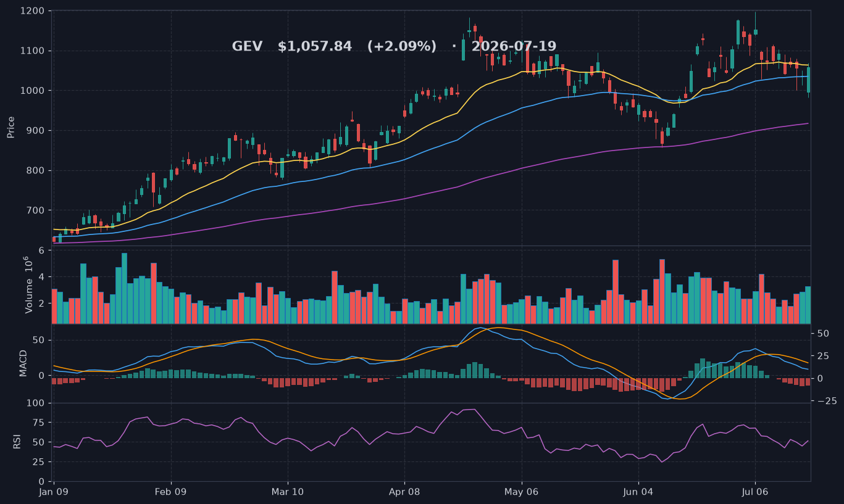Click the Jan 09 date tick label
844x504 pixels.
pos(54,492)
